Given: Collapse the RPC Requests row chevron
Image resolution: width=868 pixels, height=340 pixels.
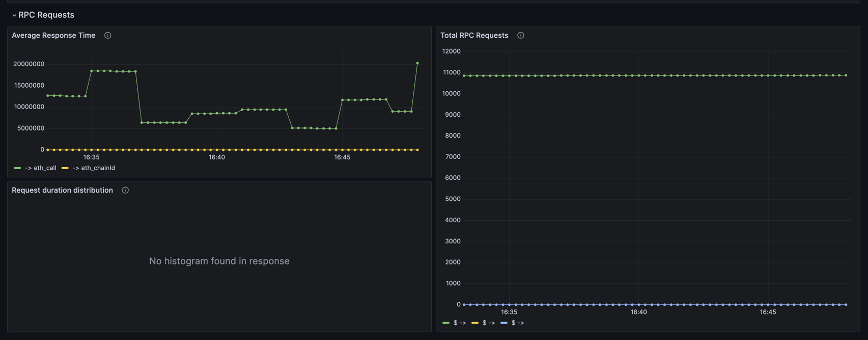Looking at the screenshot, I should coord(14,15).
